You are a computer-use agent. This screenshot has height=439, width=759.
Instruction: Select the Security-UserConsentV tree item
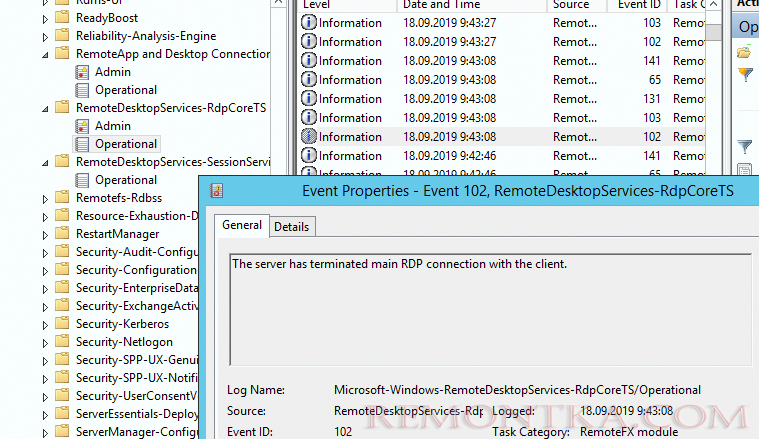[x=137, y=396]
